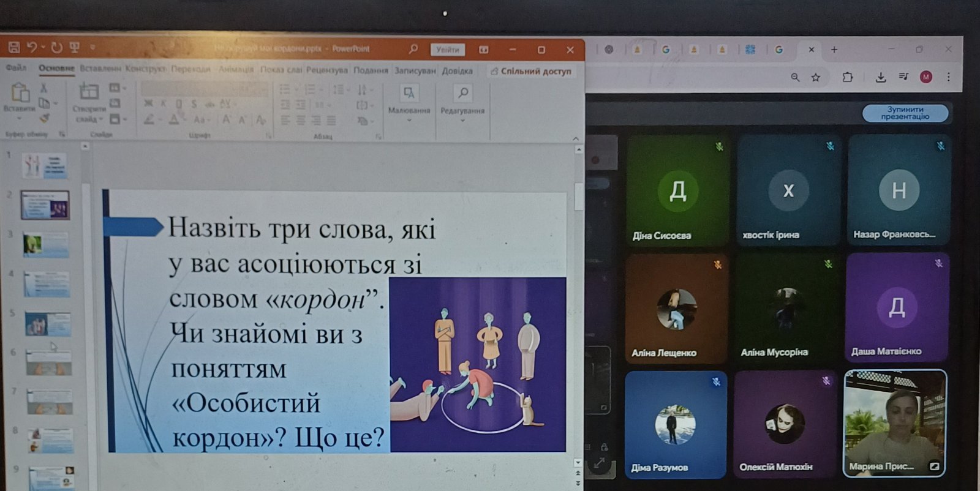
Task: Click the muted mic icon on Олексій Матюхін tile
Action: coord(826,381)
